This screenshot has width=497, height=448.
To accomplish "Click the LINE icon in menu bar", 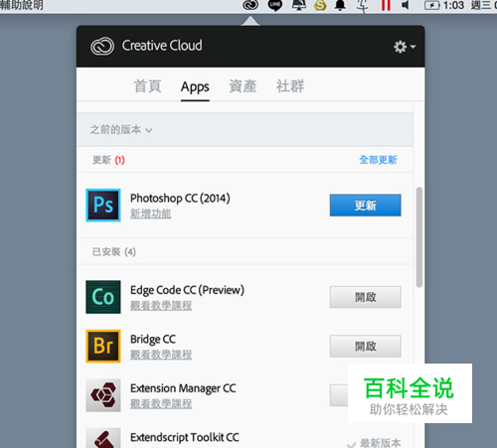I will [x=275, y=5].
